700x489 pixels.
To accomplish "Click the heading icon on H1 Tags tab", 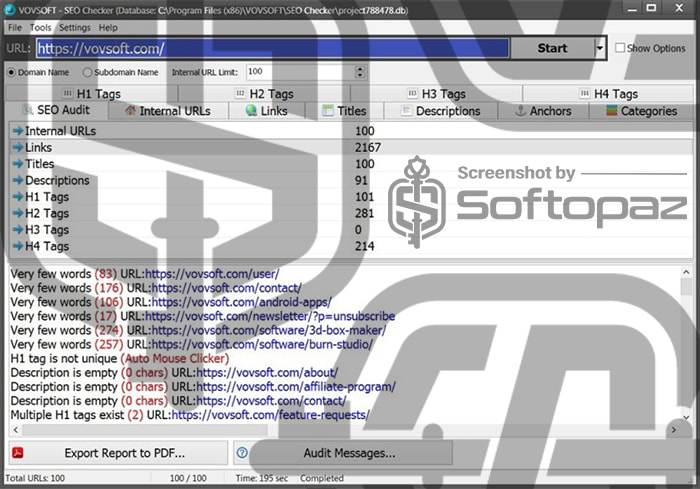I will coord(67,93).
